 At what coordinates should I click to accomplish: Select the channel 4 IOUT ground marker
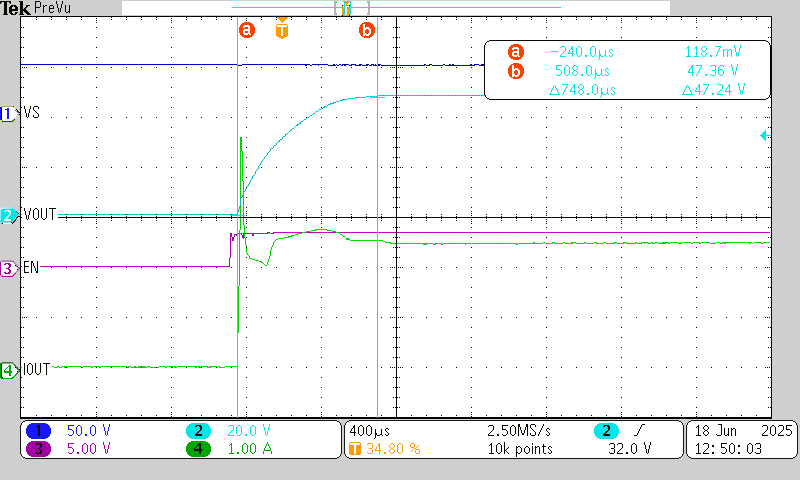[x=9, y=370]
